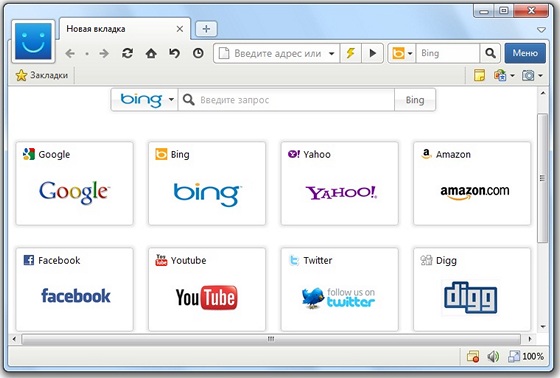Go forward with the right arrow
The image size is (560, 378).
104,54
